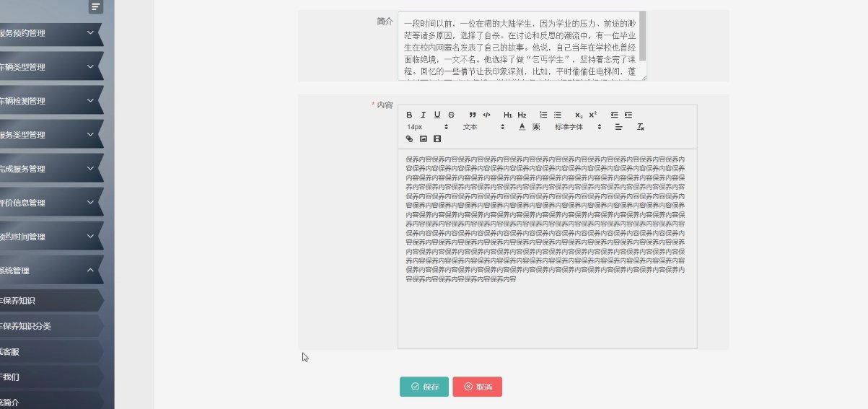Apply Heading 1 style
The width and height of the screenshot is (868, 409).
[508, 115]
